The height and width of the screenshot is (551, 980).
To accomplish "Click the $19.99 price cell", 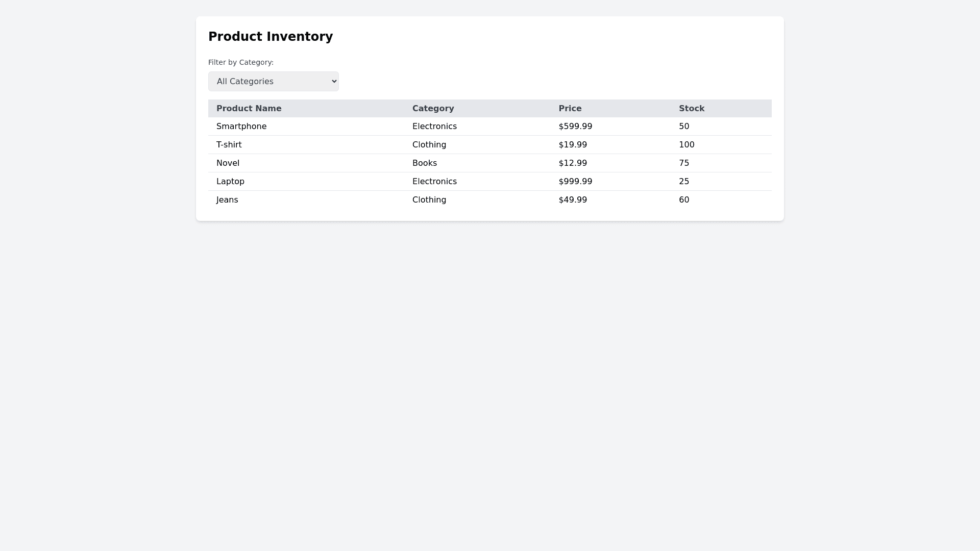I will (573, 145).
